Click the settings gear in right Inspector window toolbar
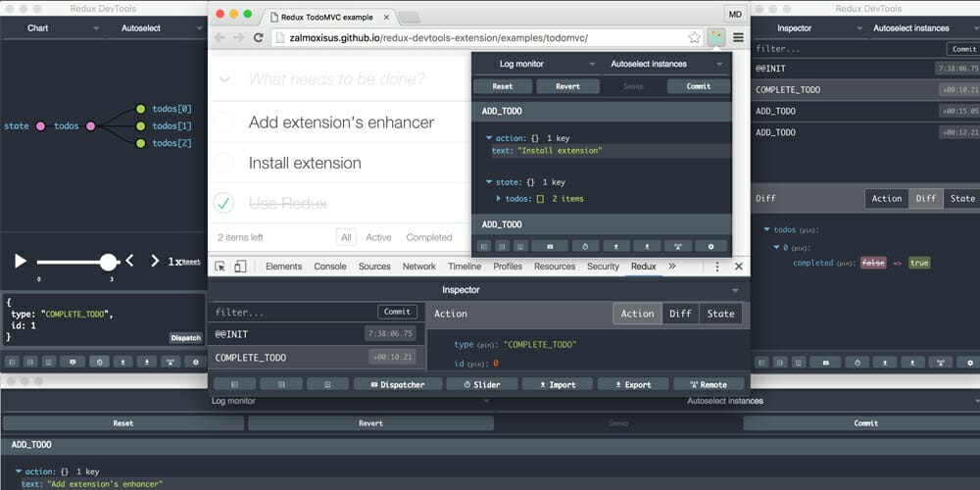The height and width of the screenshot is (490, 980). click(x=969, y=363)
